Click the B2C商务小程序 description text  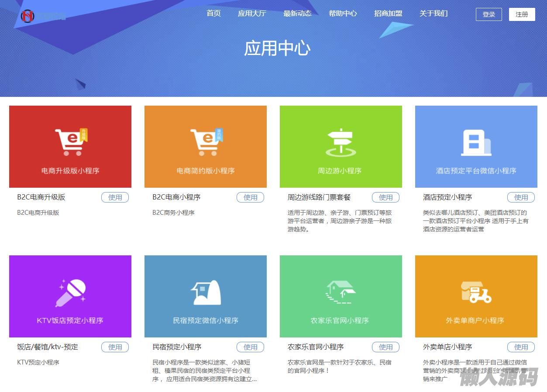coord(173,213)
